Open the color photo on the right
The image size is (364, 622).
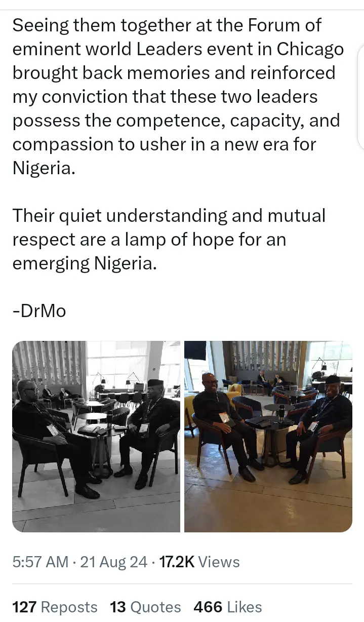click(268, 437)
